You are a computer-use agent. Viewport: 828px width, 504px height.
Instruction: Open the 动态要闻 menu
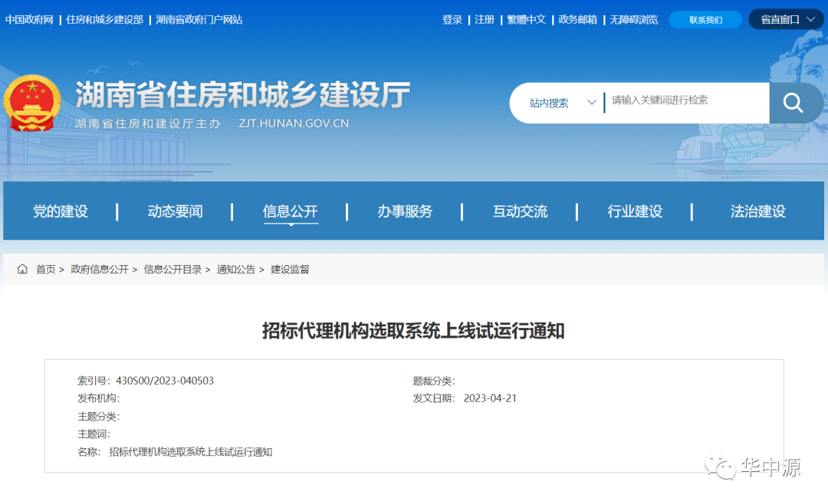pos(176,211)
